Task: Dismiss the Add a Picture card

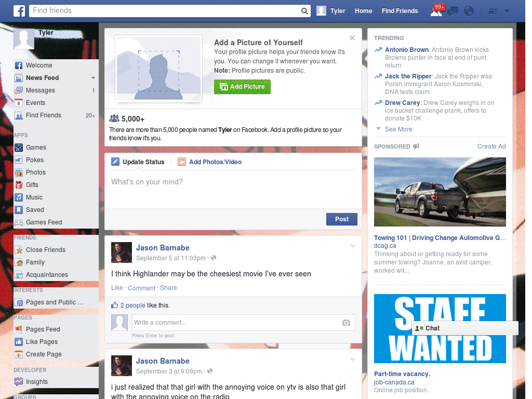Action: tap(352, 38)
